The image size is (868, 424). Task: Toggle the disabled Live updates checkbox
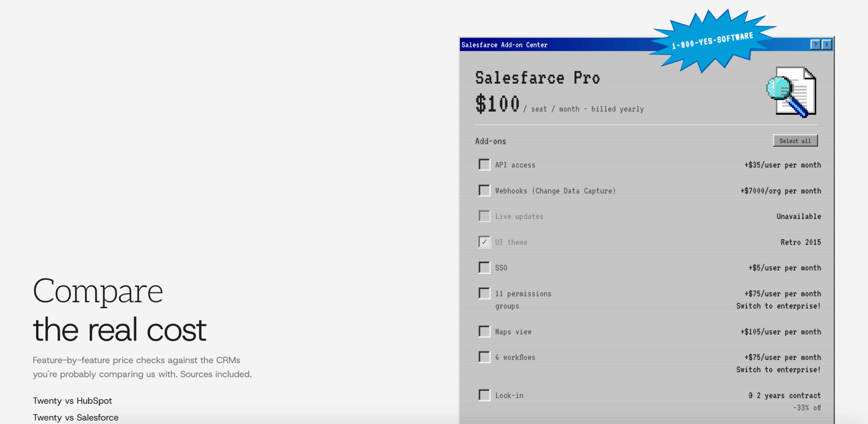click(484, 216)
